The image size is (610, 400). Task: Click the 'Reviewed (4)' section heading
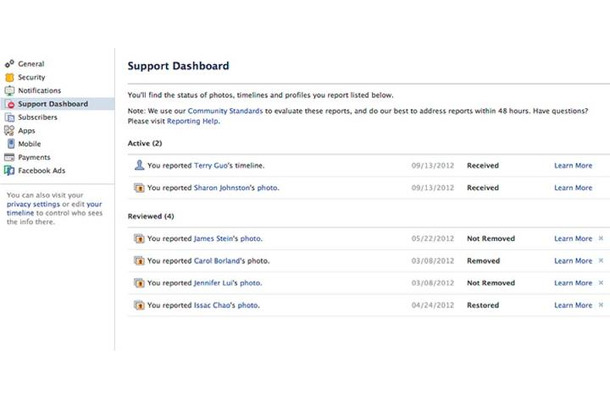pyautogui.click(x=151, y=216)
